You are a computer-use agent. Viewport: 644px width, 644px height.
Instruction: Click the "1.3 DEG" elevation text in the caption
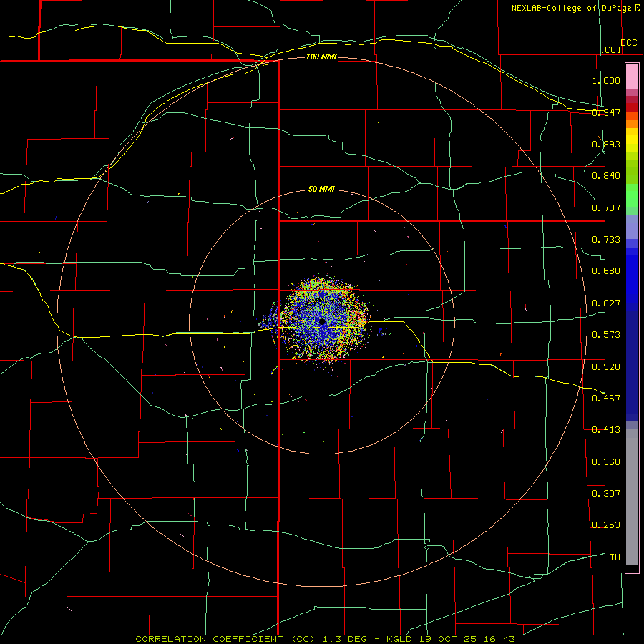pyautogui.click(x=345, y=639)
